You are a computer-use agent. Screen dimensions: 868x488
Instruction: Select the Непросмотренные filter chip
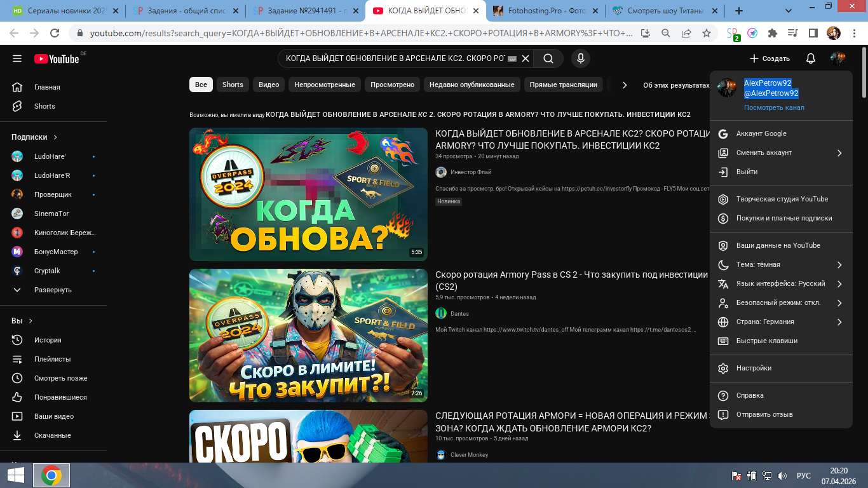(x=325, y=85)
